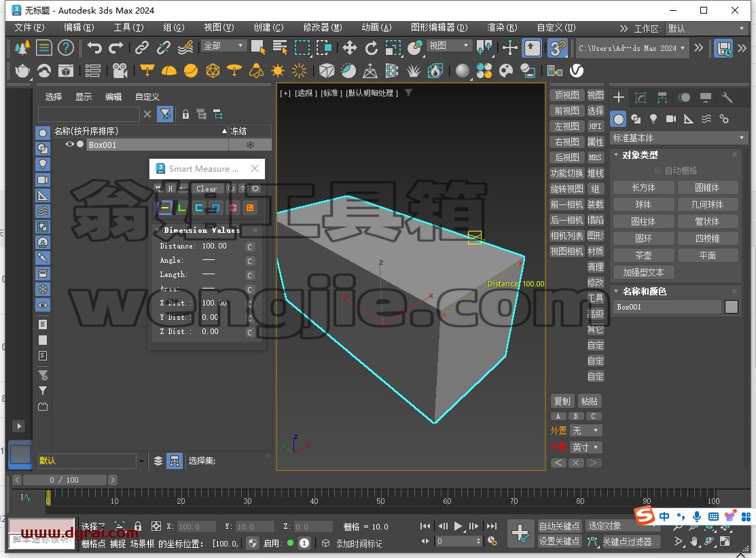Image resolution: width=756 pixels, height=558 pixels.
Task: Click the 左视图 left view button
Action: [x=566, y=126]
